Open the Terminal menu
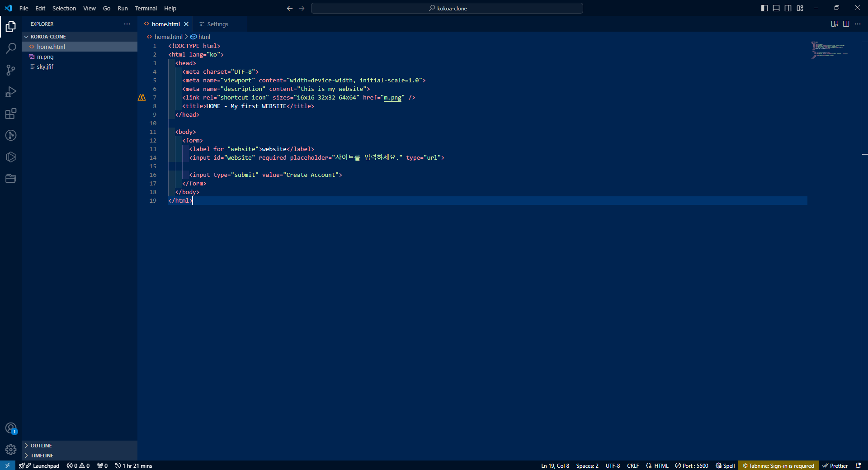Image resolution: width=868 pixels, height=470 pixels. 146,8
